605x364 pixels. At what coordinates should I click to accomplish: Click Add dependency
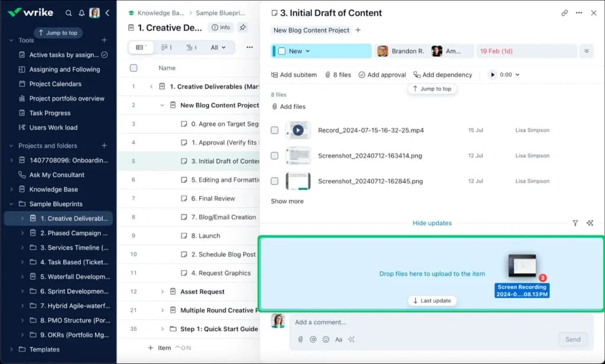[x=443, y=75]
